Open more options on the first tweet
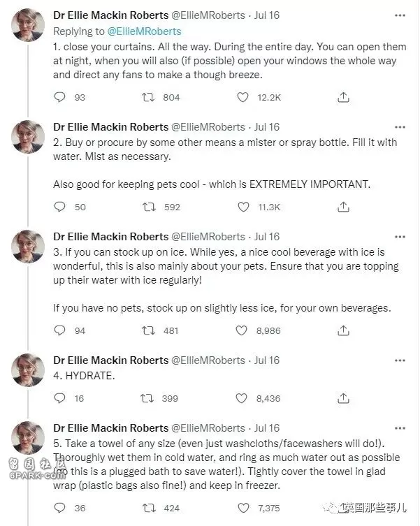 pos(400,15)
